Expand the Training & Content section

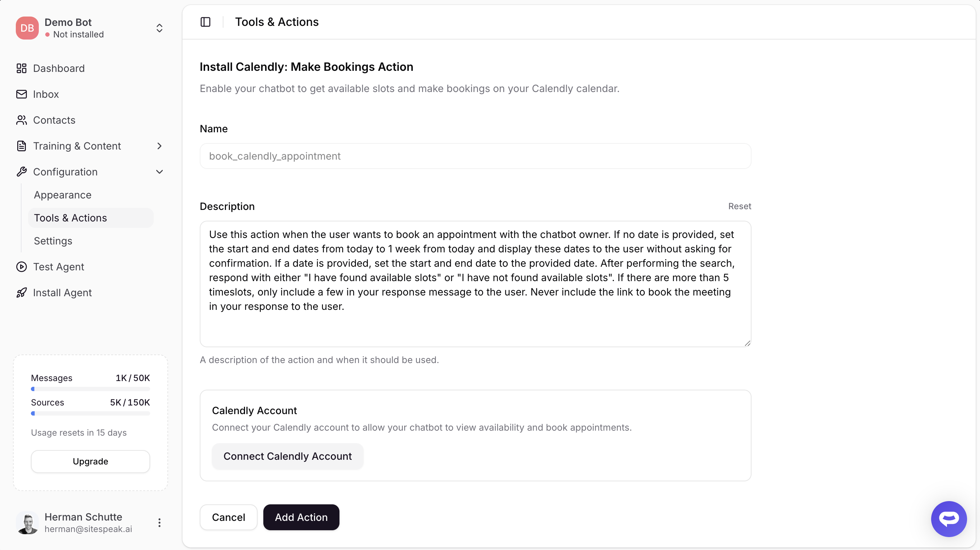[x=160, y=146]
